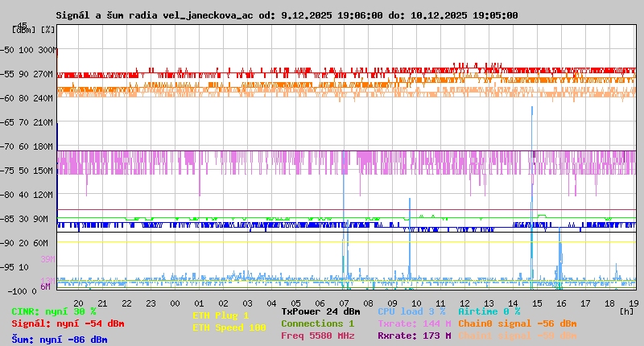Click the '-65 70 210M' y-axis label

coord(27,123)
